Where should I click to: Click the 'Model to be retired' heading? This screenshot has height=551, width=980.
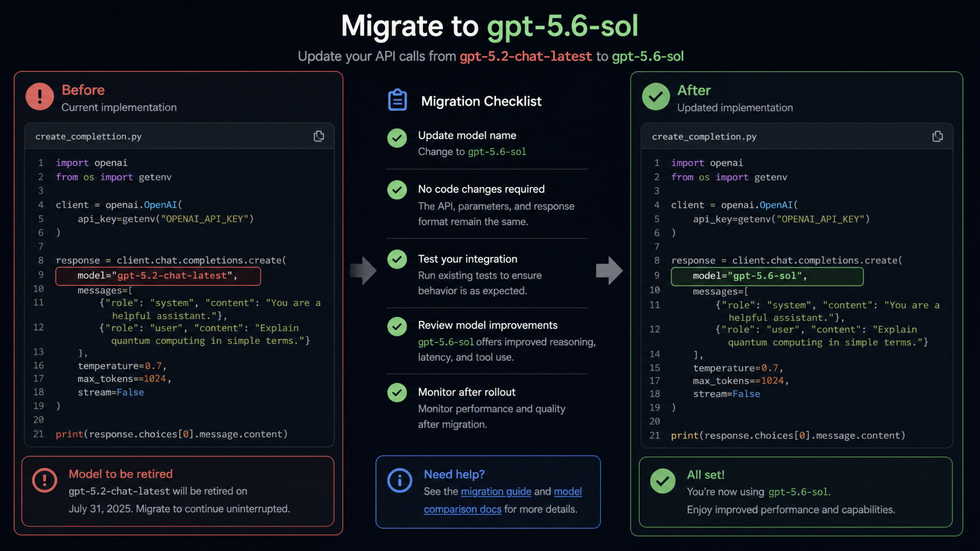(x=121, y=474)
